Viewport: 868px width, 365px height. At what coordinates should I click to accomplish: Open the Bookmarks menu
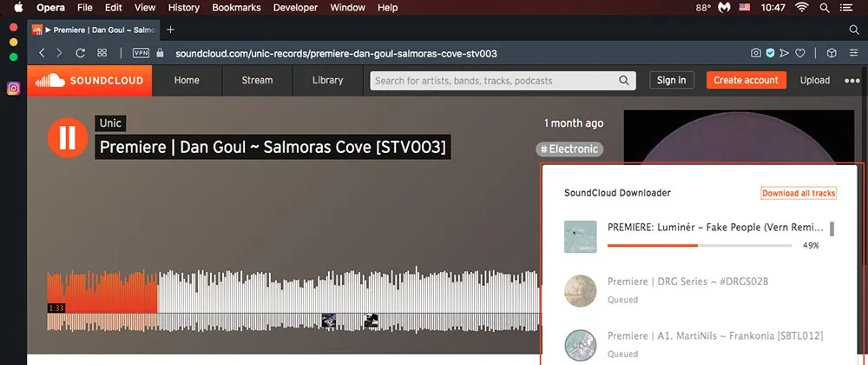pos(237,8)
